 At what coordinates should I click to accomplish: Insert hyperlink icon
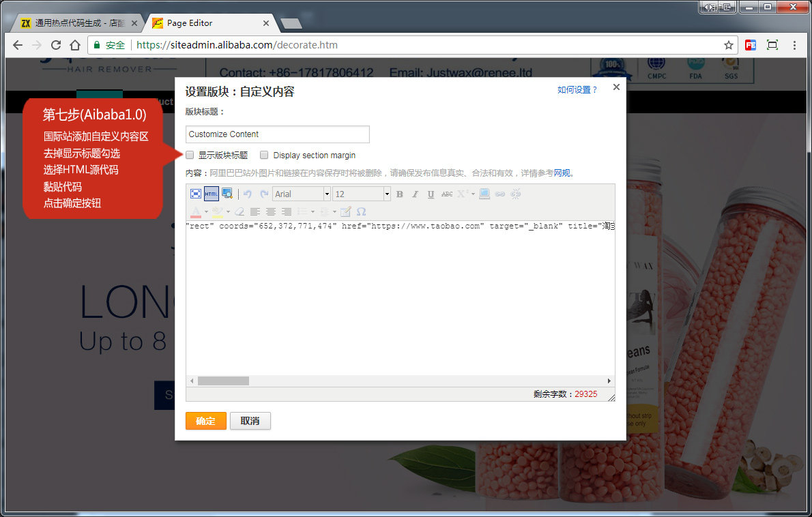point(499,194)
